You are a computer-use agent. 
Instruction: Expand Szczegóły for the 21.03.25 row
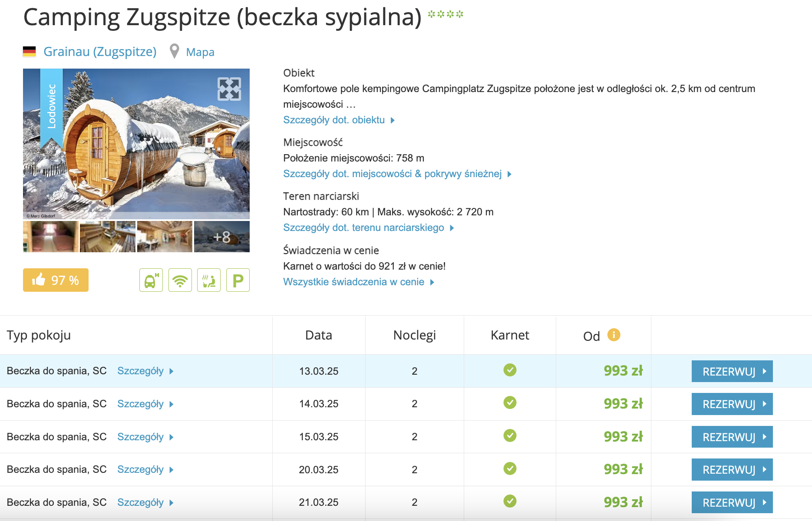(145, 502)
